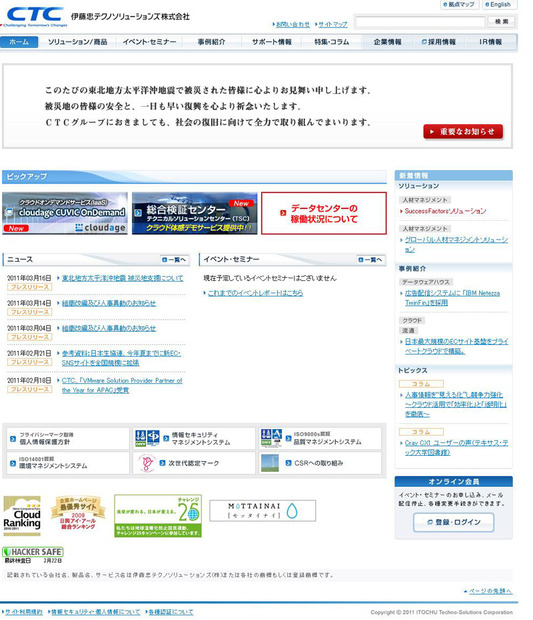The height and width of the screenshot is (620, 533).
Task: Open the 最優秀サイト 2009 award badge
Action: [x=78, y=513]
